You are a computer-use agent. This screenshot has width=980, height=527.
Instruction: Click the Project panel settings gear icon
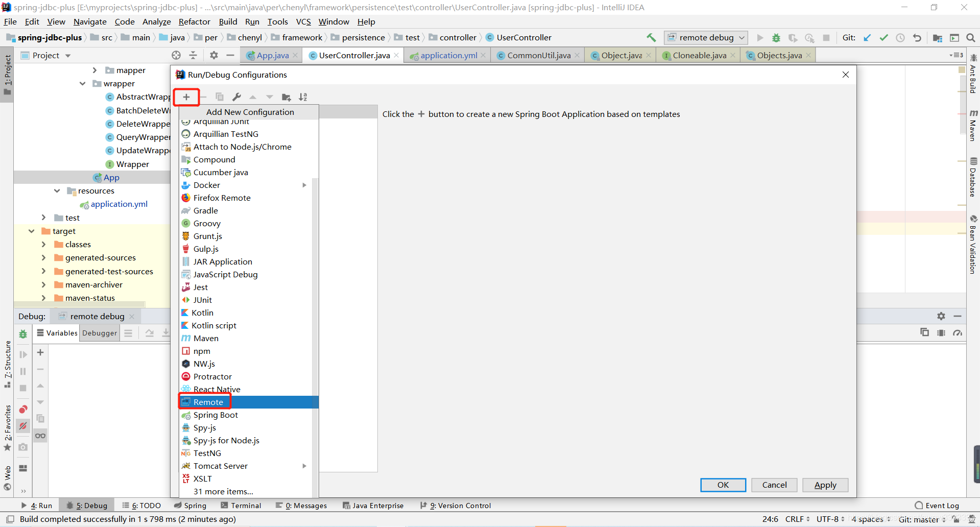pyautogui.click(x=214, y=55)
